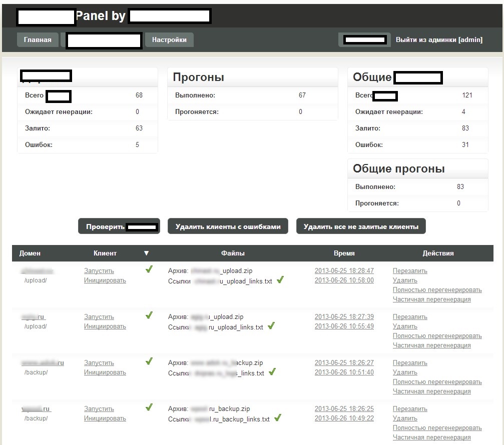The image size is (504, 445).
Task: Sort by the Домен column header
Action: [30, 253]
